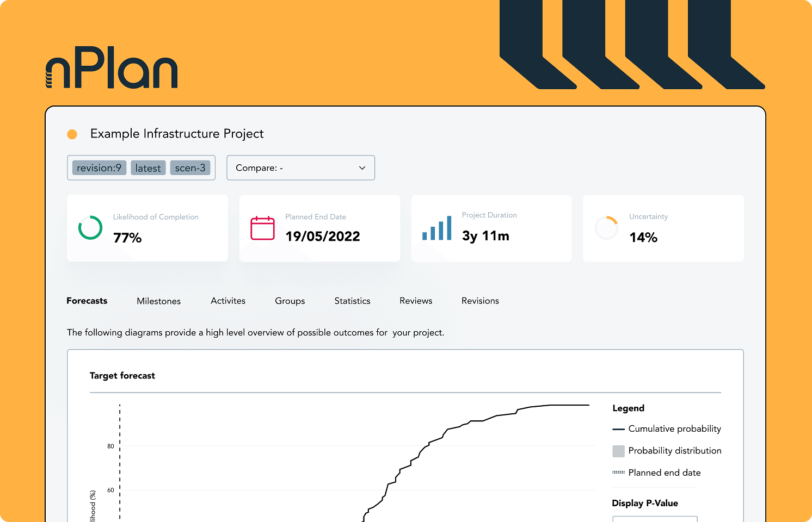Click the orange project status dot

72,134
